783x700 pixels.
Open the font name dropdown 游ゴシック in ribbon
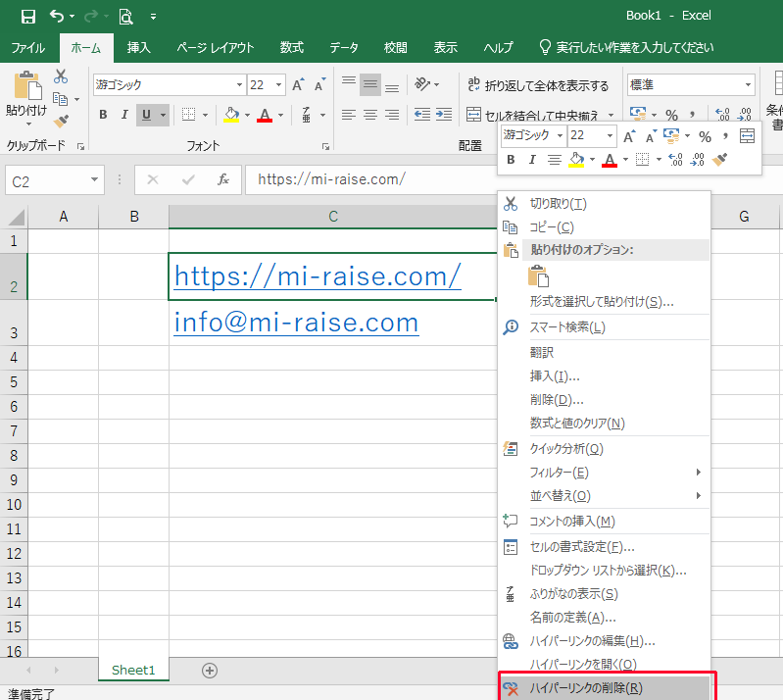pyautogui.click(x=240, y=85)
